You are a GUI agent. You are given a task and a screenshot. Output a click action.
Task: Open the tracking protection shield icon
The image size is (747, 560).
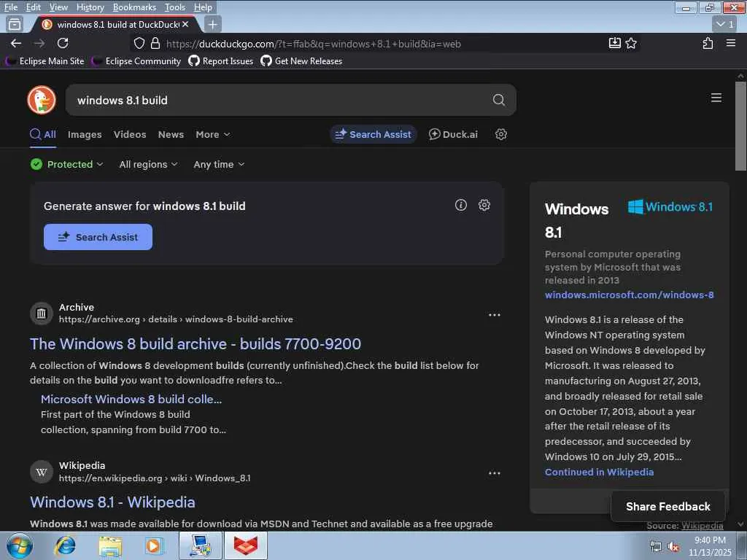pos(139,43)
